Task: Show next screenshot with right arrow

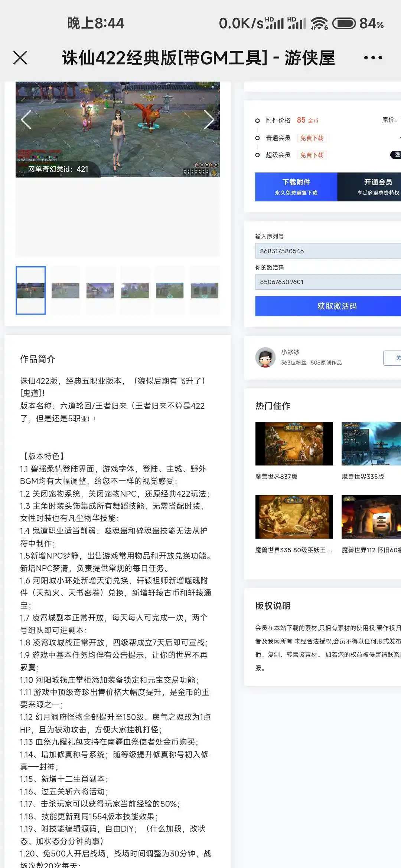Action: [209, 120]
